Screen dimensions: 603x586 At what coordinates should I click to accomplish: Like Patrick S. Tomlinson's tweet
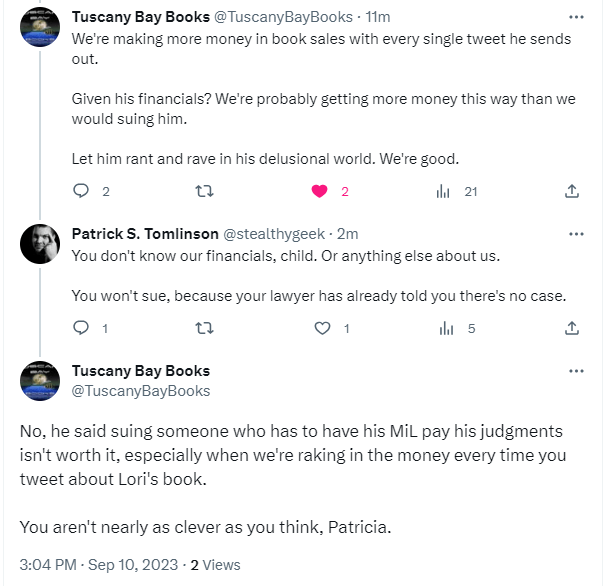coord(322,327)
